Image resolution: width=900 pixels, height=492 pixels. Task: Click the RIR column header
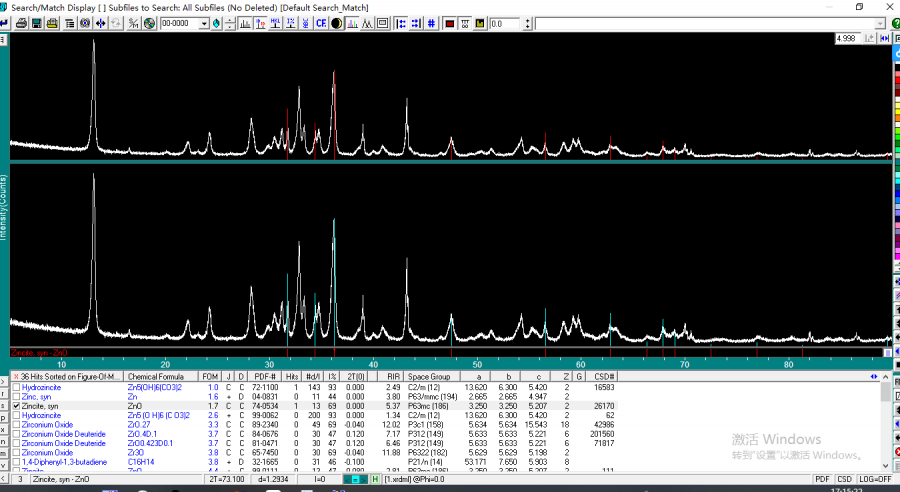393,376
